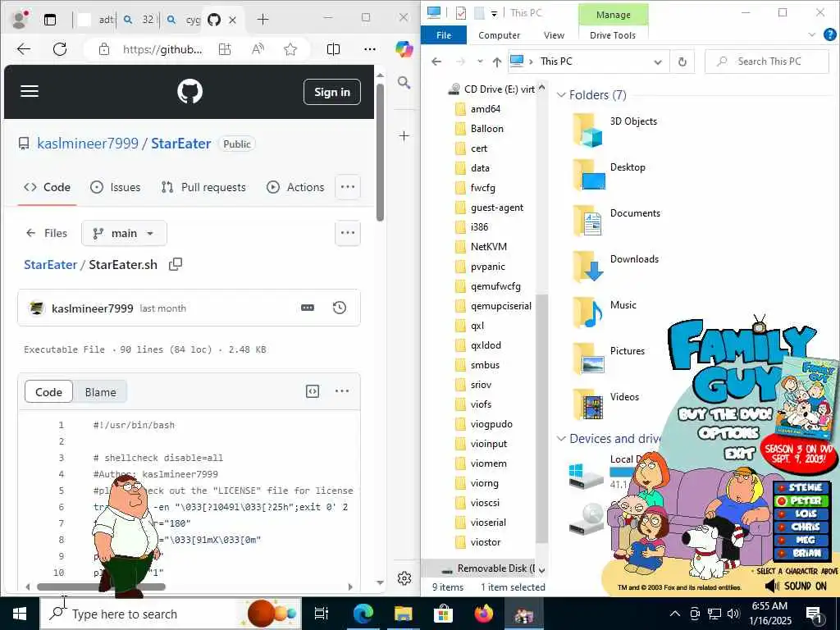Click navigation pane scrollbar in File Explorer
The image size is (840, 630).
click(541, 418)
